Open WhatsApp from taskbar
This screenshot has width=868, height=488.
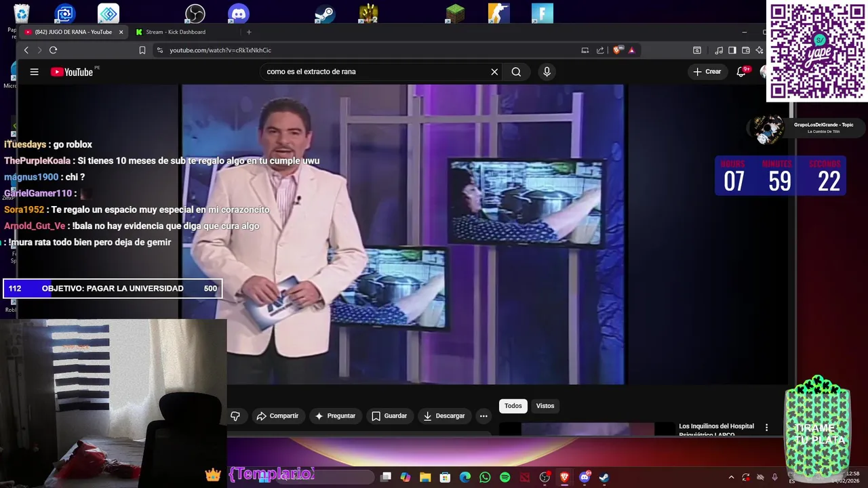[485, 477]
